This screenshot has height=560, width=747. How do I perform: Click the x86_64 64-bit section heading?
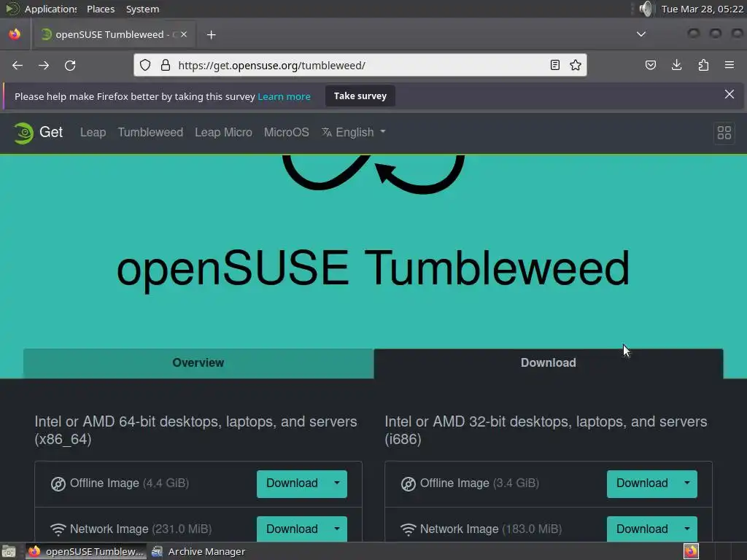click(196, 430)
